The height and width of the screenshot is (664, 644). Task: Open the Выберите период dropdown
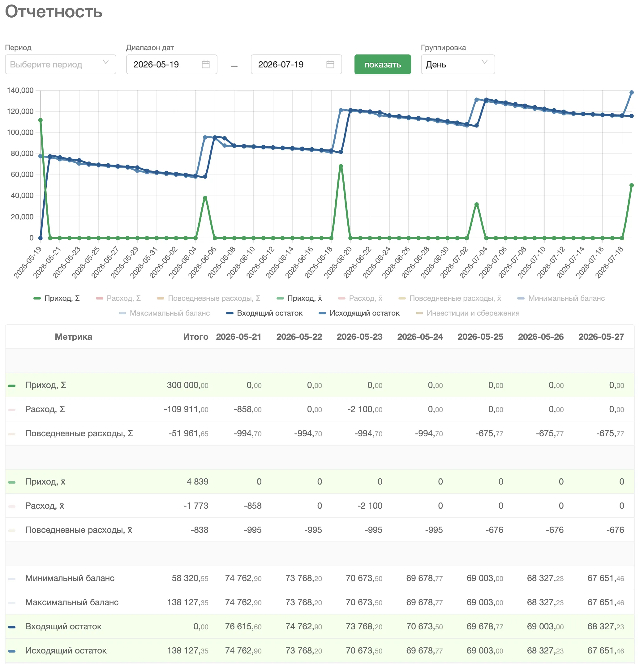[x=61, y=64]
